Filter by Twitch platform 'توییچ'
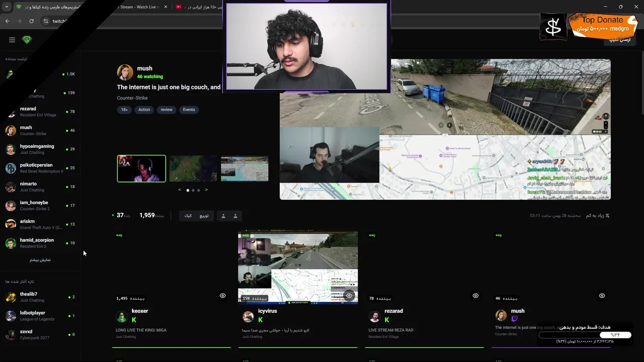644x362 pixels. (204, 216)
